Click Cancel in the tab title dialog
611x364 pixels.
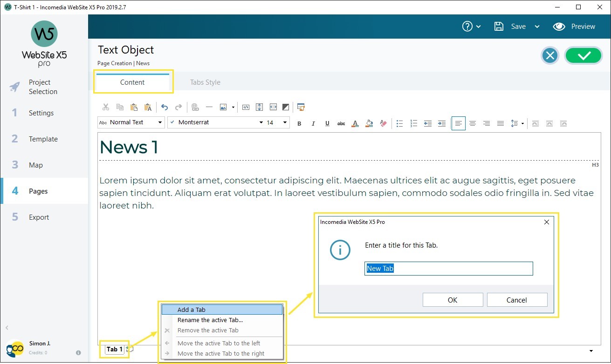pos(517,300)
